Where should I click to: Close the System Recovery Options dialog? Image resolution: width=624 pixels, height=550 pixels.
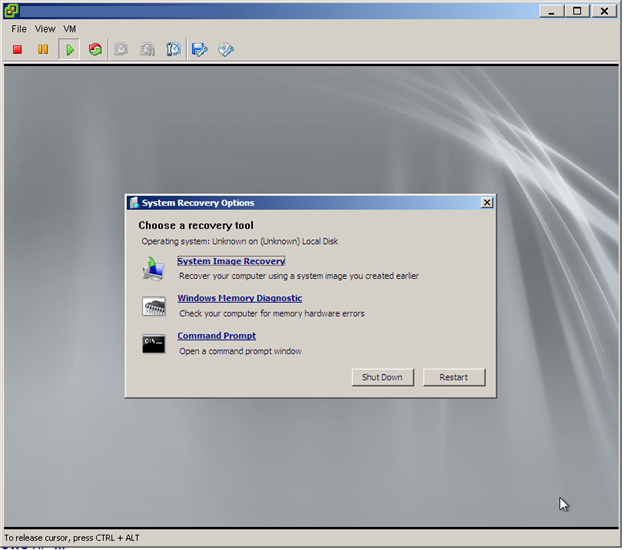487,203
